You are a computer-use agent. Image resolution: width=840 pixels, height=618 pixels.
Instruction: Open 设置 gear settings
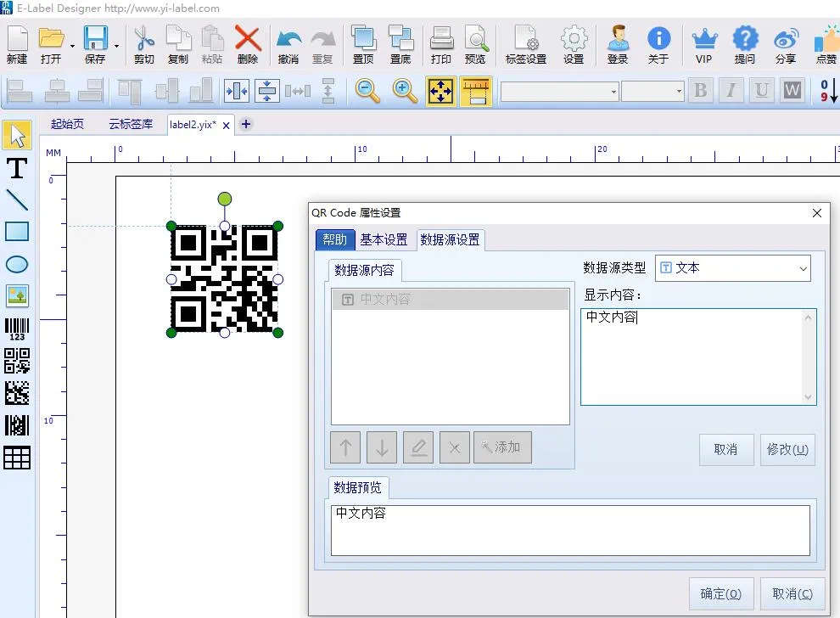tap(574, 44)
